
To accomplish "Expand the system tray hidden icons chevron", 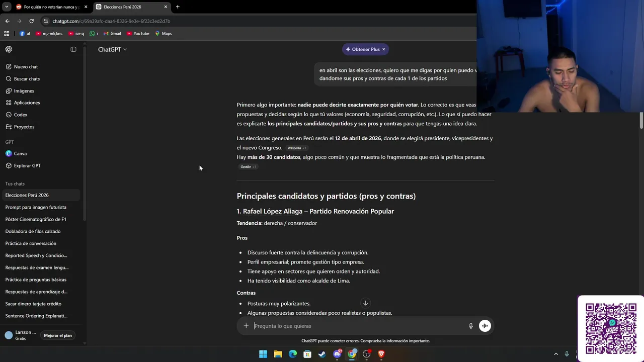I will pos(556,354).
